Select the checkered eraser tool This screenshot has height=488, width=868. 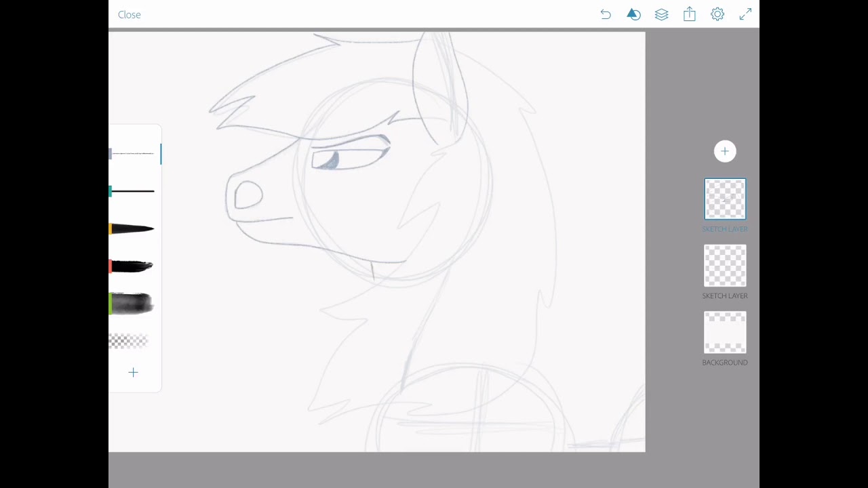tap(128, 341)
